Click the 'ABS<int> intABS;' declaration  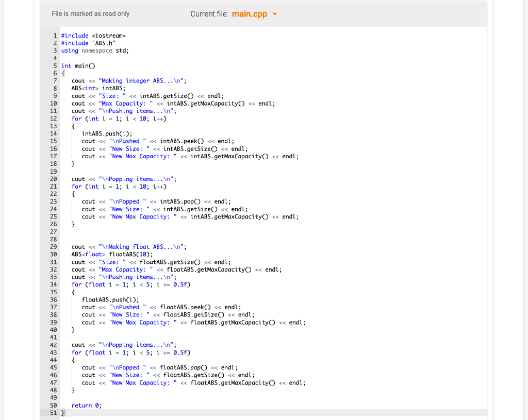[x=98, y=89]
